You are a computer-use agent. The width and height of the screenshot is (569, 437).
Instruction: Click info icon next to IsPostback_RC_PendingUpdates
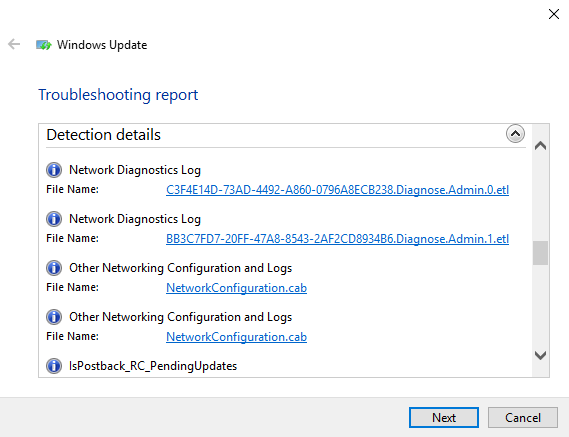coord(54,365)
